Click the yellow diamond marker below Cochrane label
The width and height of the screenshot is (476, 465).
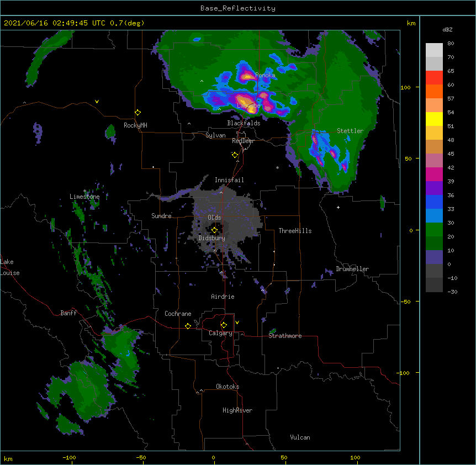point(188,326)
